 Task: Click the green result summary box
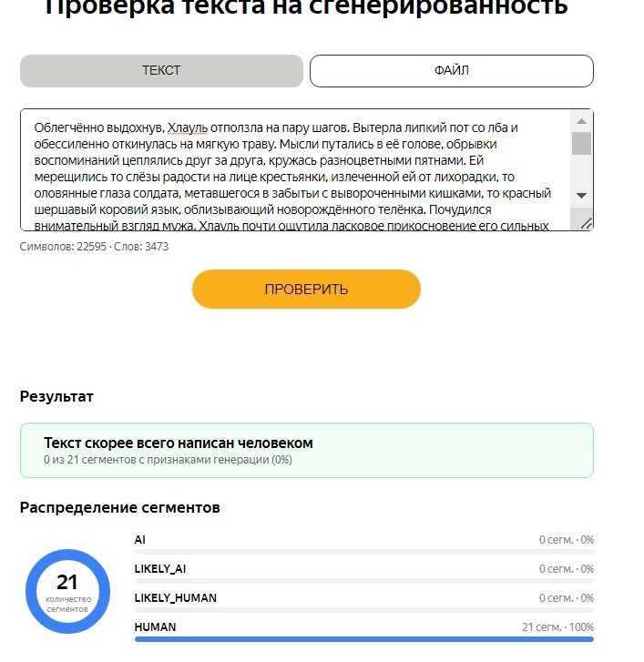point(307,451)
